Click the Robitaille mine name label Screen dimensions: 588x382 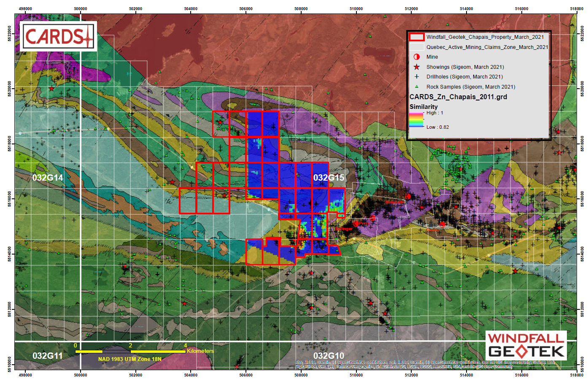pos(394,202)
